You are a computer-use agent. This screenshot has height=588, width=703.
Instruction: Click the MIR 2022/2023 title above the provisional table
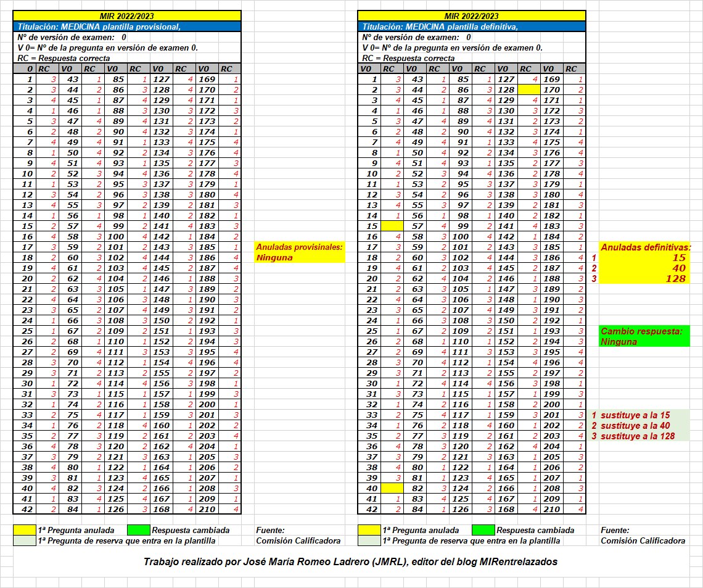coord(127,16)
